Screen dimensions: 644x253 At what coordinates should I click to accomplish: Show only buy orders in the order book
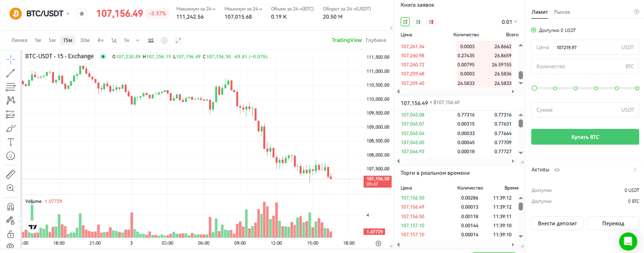418,21
